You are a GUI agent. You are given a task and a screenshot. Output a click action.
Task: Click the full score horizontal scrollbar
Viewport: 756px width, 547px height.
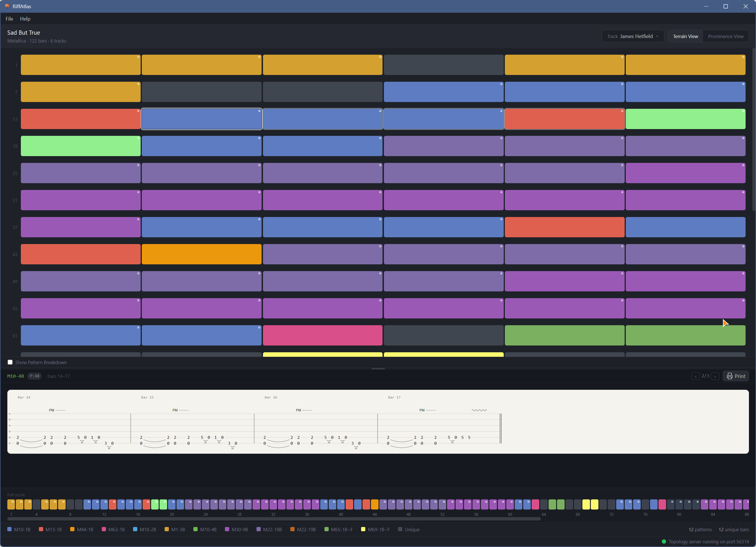273,519
